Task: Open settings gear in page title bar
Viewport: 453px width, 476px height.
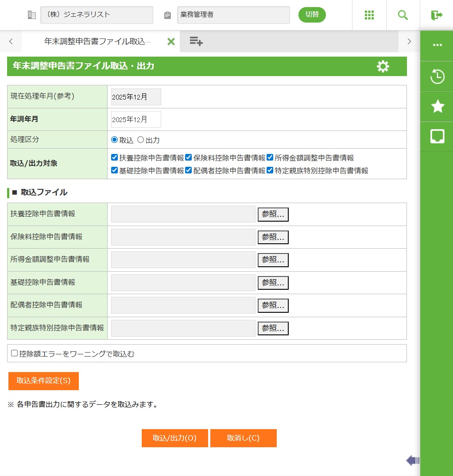Action: click(x=383, y=67)
